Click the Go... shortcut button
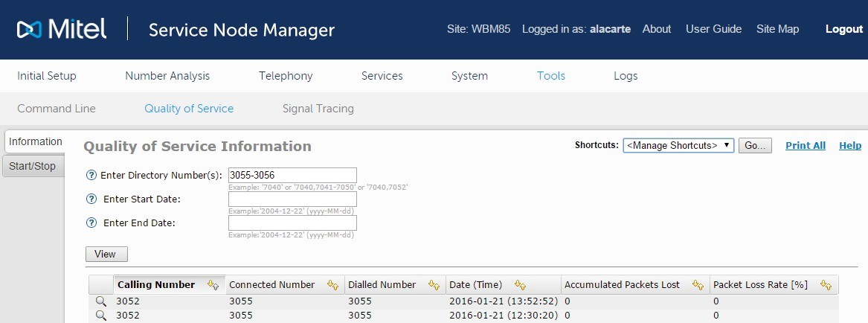The width and height of the screenshot is (868, 323). pyautogui.click(x=754, y=146)
